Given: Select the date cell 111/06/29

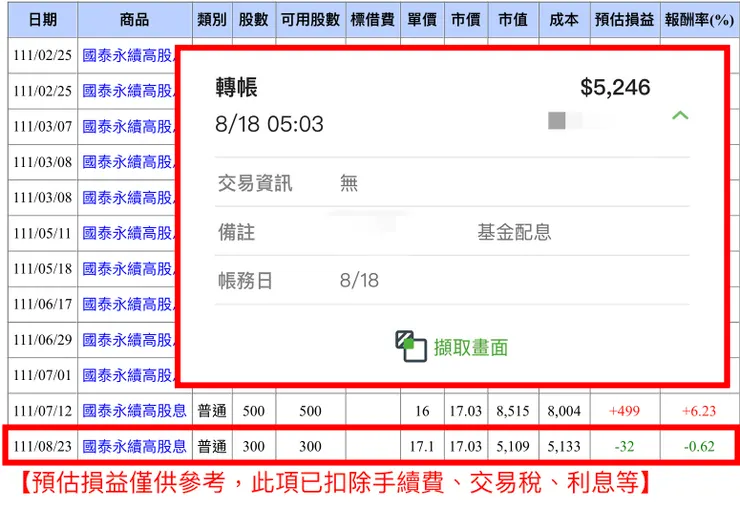Looking at the screenshot, I should point(42,340).
